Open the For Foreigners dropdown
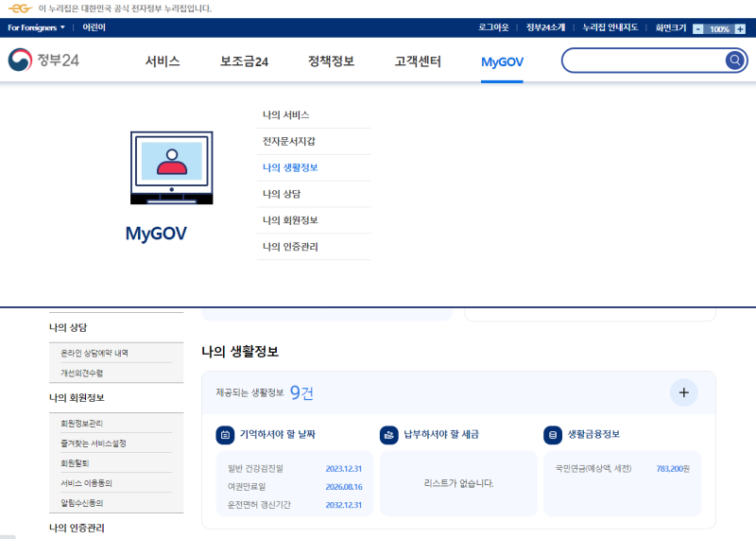 tap(36, 27)
